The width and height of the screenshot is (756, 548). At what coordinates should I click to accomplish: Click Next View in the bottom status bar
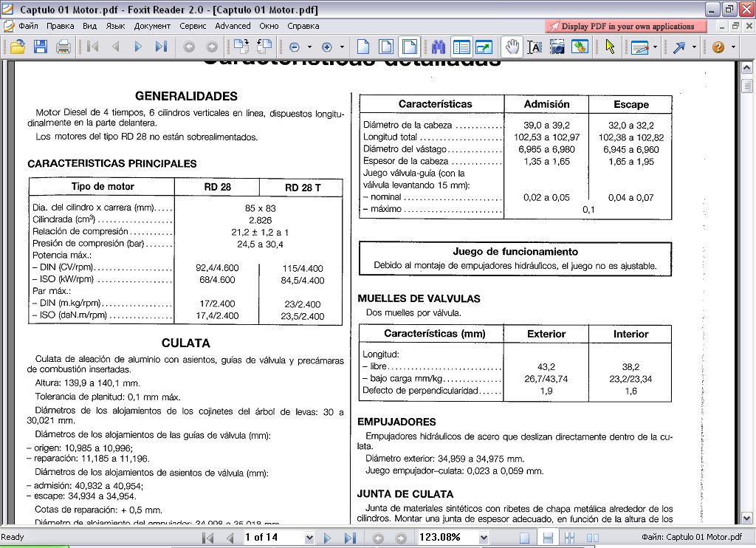(401, 538)
